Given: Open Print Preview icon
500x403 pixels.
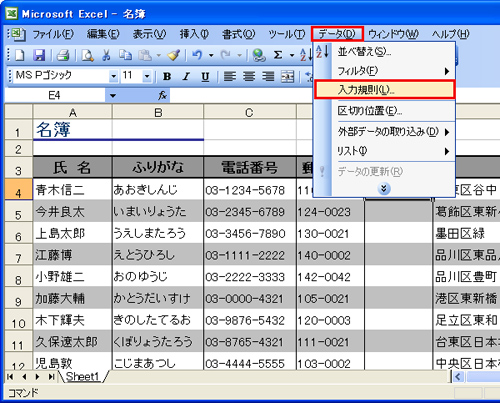Looking at the screenshot, I should coord(87,55).
